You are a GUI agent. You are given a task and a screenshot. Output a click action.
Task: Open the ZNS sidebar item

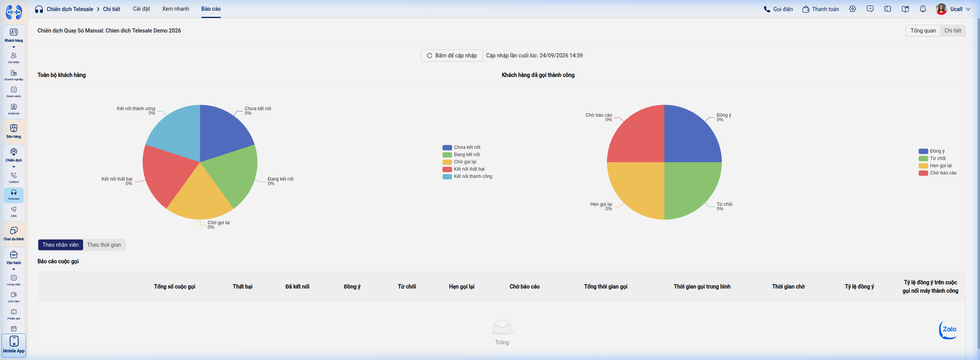tap(14, 212)
